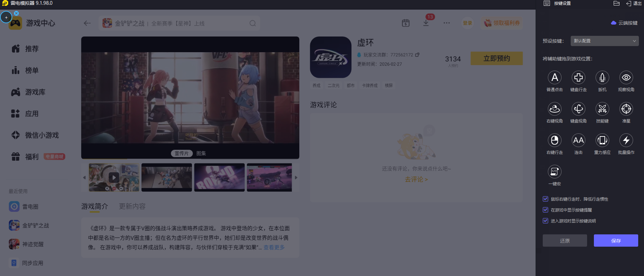The image size is (644, 276).
Task: Click the search field with 金铲铲之战
Action: coord(179,23)
